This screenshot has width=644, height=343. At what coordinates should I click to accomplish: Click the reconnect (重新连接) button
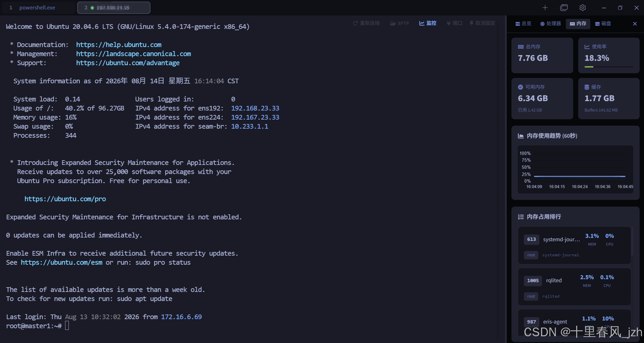tap(366, 23)
